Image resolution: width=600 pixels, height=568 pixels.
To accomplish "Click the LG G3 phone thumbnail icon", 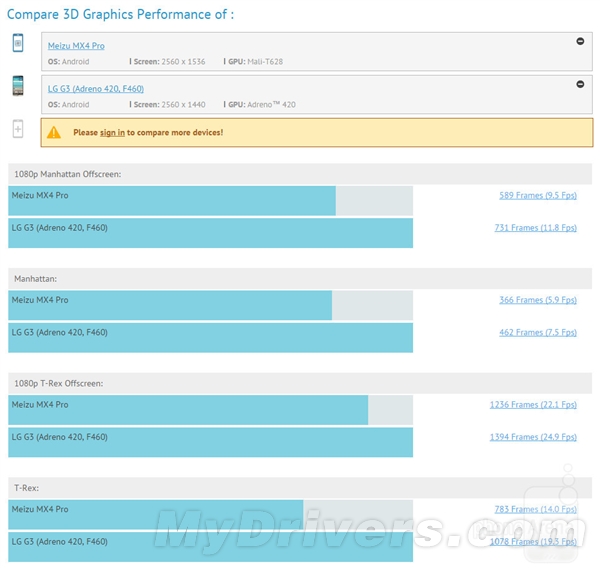I will pos(18,85).
